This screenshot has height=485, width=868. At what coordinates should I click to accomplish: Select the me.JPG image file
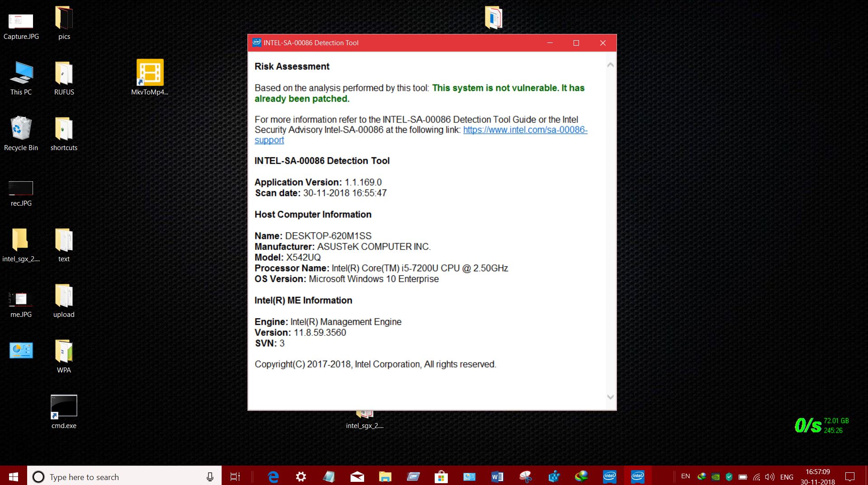coord(21,305)
